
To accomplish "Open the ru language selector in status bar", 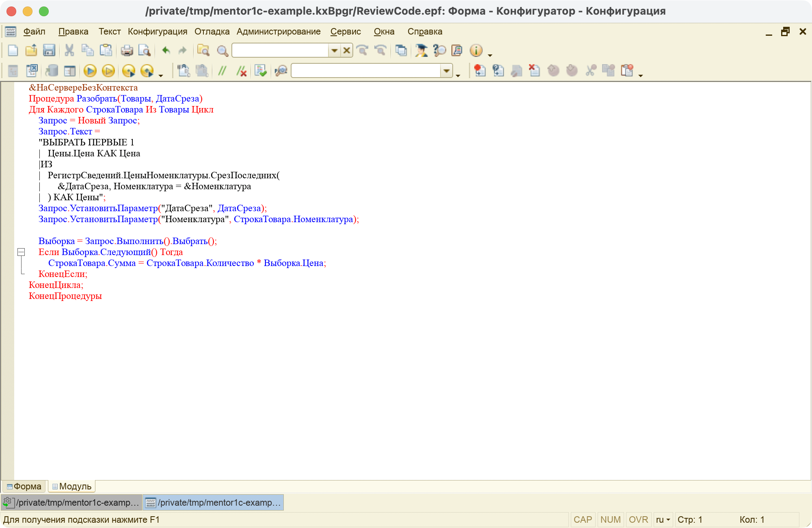I will 663,519.
